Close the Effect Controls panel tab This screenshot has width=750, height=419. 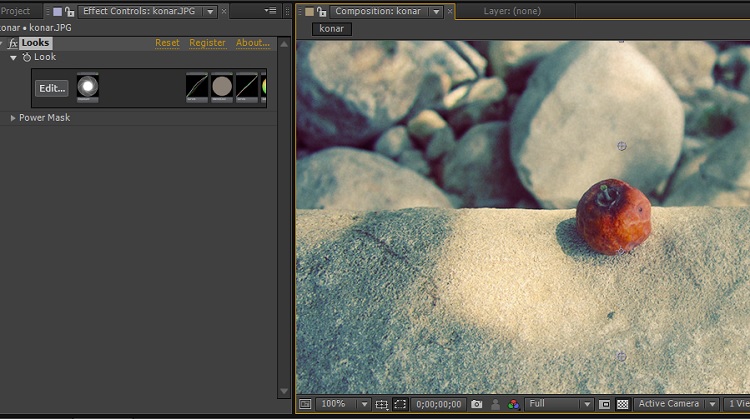click(224, 11)
